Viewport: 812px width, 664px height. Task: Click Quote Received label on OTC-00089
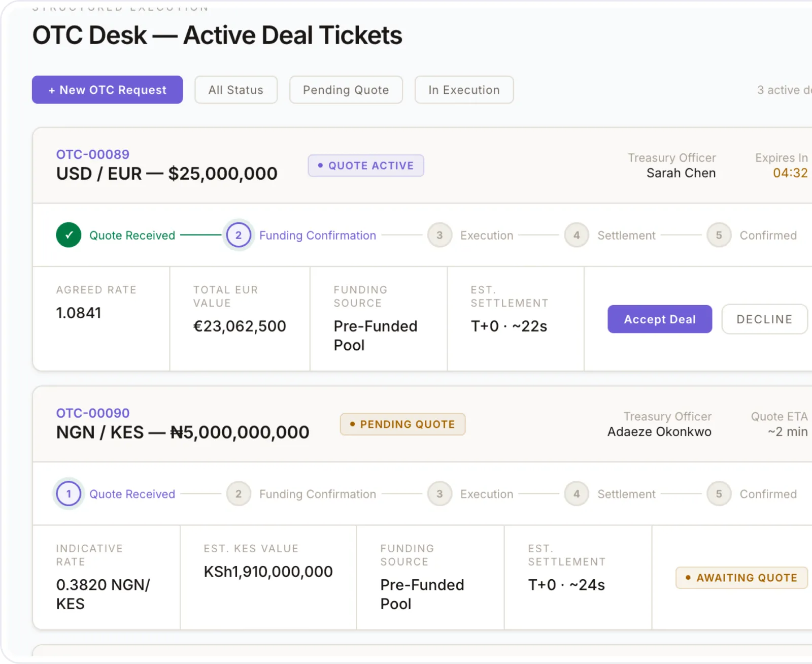(132, 236)
